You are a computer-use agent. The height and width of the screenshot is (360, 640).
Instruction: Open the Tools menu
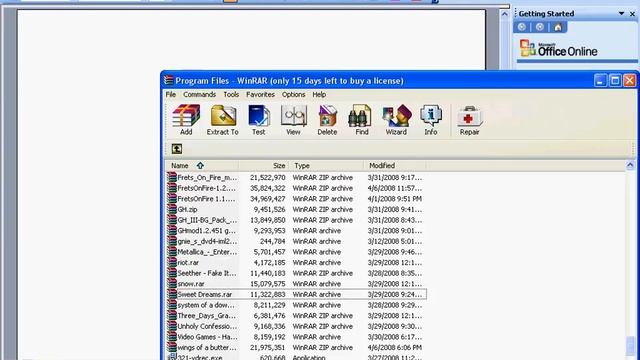pyautogui.click(x=231, y=94)
